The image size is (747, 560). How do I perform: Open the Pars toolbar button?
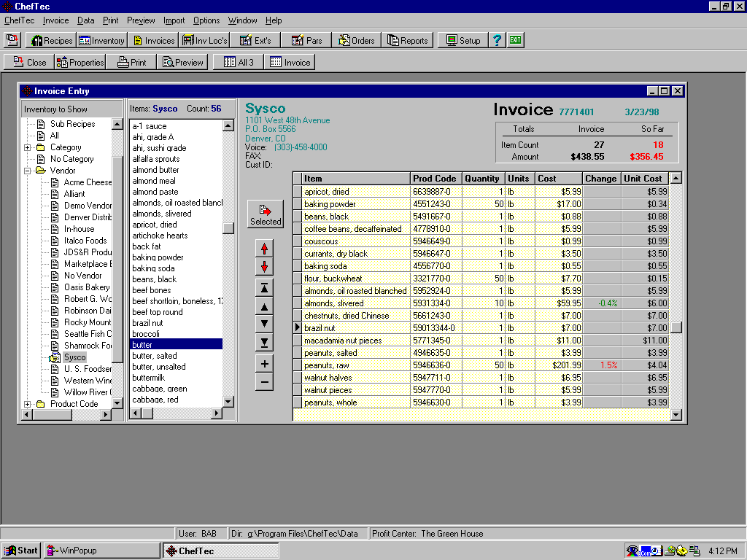(306, 41)
